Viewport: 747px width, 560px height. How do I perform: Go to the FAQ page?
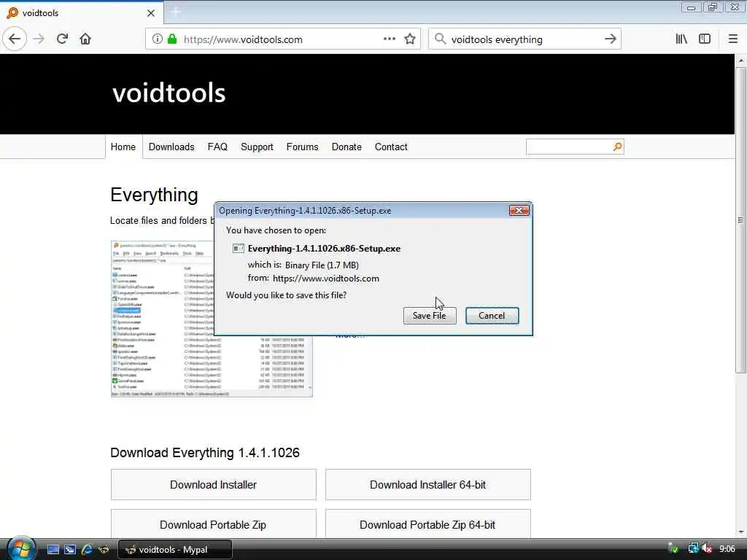click(x=217, y=147)
